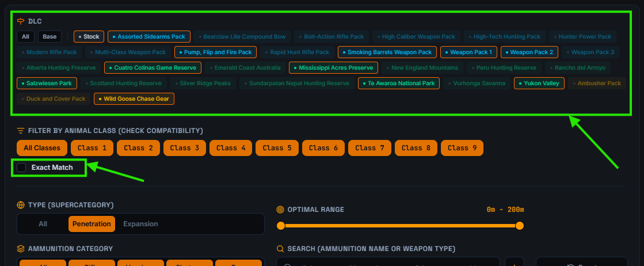Select the Penetration type tab
The image size is (644, 266).
click(x=92, y=224)
